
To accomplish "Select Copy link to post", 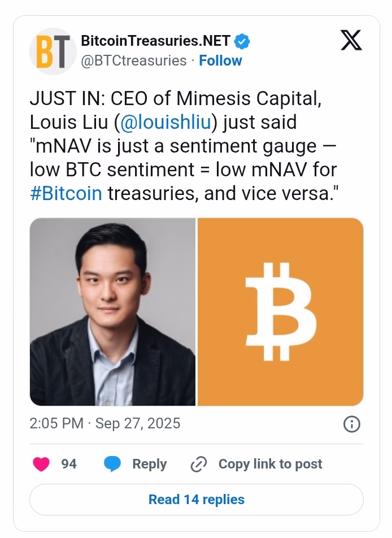I will (270, 464).
